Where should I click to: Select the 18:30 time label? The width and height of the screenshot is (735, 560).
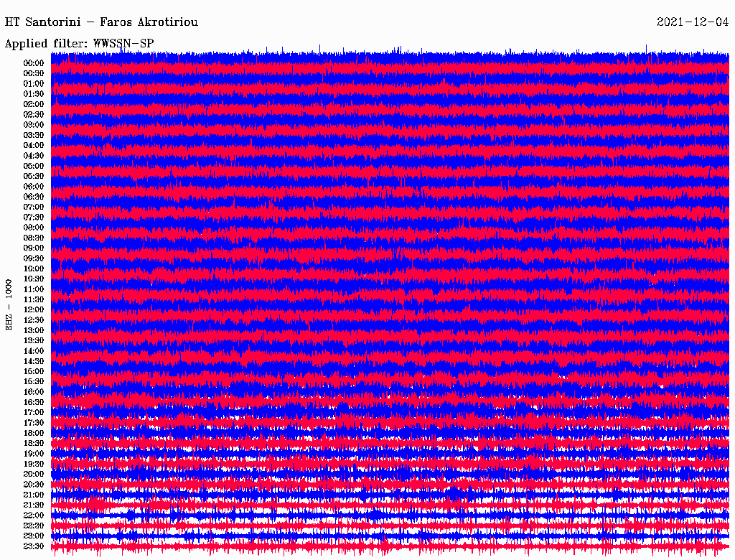point(33,443)
